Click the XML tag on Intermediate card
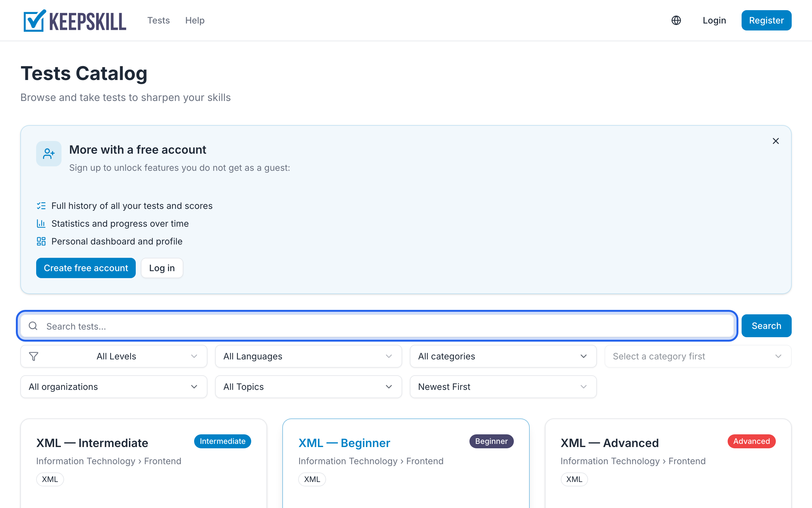The image size is (812, 508). (x=50, y=479)
